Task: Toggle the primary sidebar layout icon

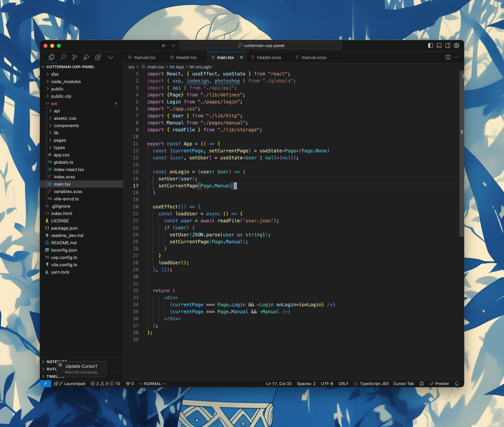Action: [430, 45]
